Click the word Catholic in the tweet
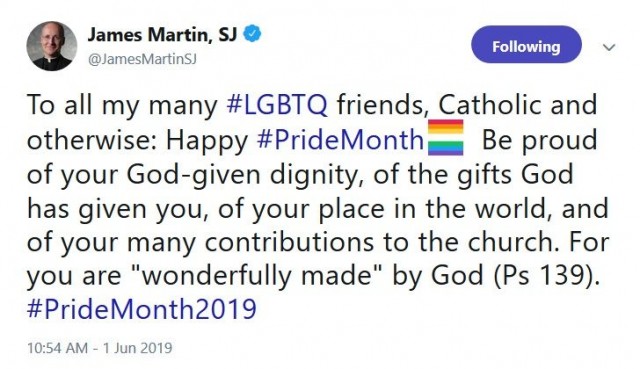This screenshot has height=369, width=640. pos(490,104)
